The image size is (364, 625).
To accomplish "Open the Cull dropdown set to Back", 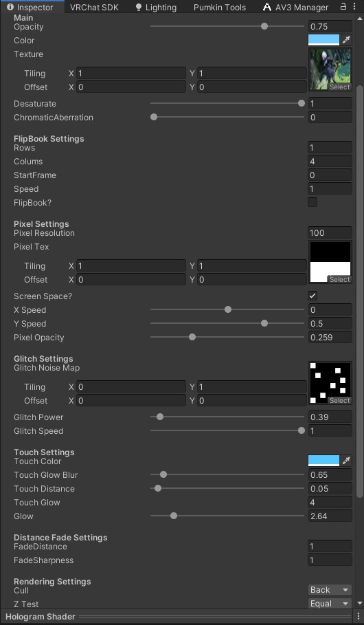I will tap(330, 590).
